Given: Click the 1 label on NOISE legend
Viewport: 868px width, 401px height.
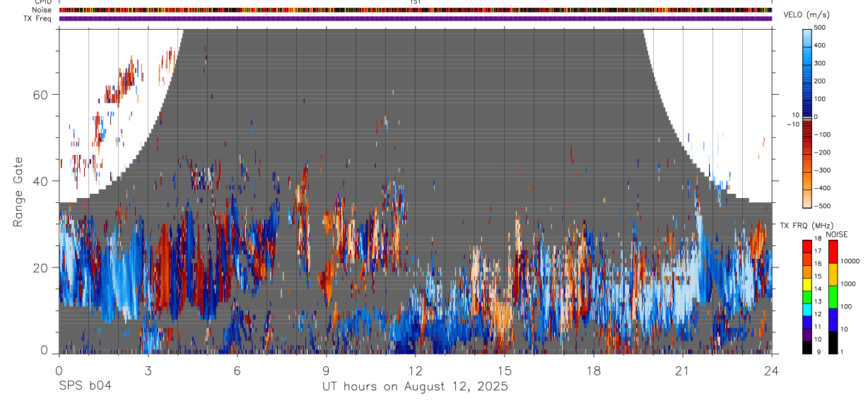Looking at the screenshot, I should pyautogui.click(x=841, y=351).
